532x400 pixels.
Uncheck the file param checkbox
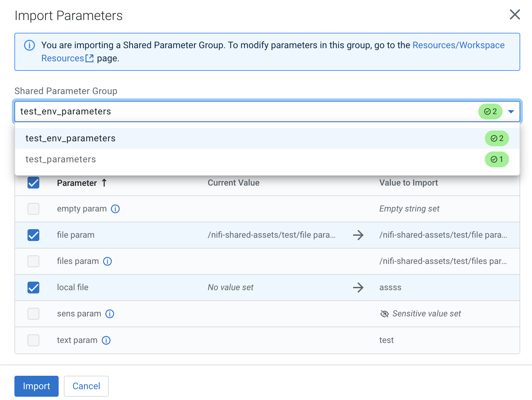pyautogui.click(x=33, y=235)
